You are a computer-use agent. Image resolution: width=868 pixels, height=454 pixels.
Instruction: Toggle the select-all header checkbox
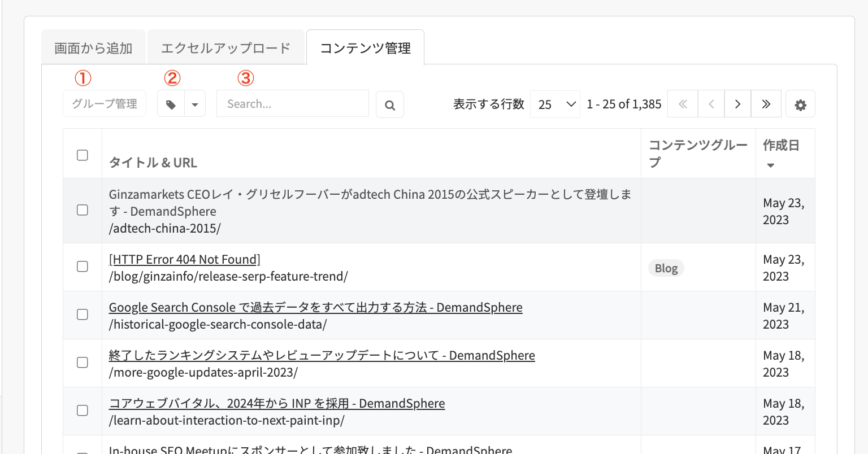point(83,155)
